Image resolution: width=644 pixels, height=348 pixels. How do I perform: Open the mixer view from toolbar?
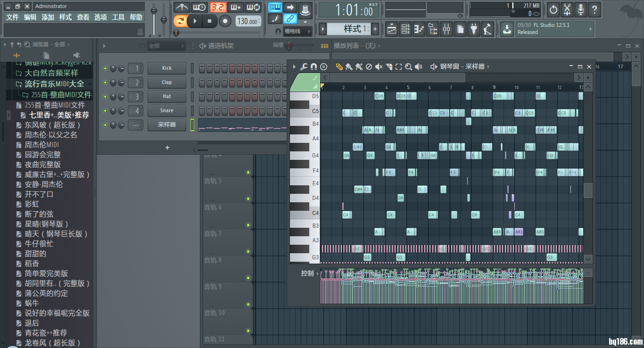click(446, 29)
